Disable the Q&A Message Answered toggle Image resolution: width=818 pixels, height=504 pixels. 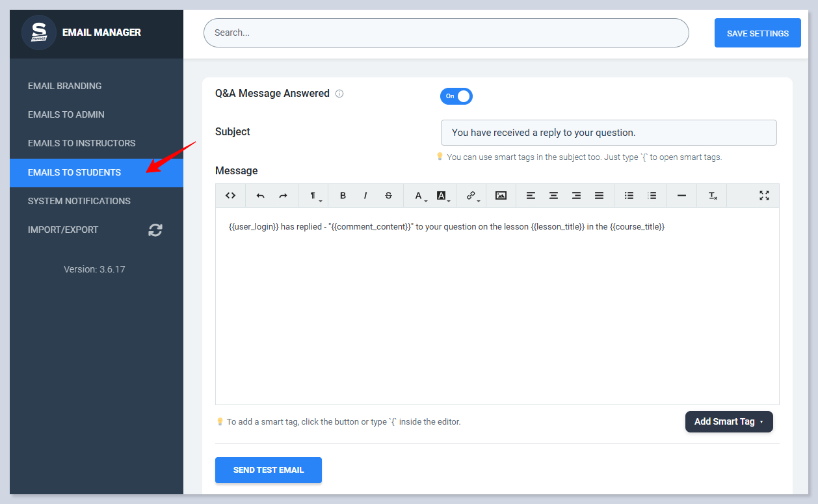(456, 96)
